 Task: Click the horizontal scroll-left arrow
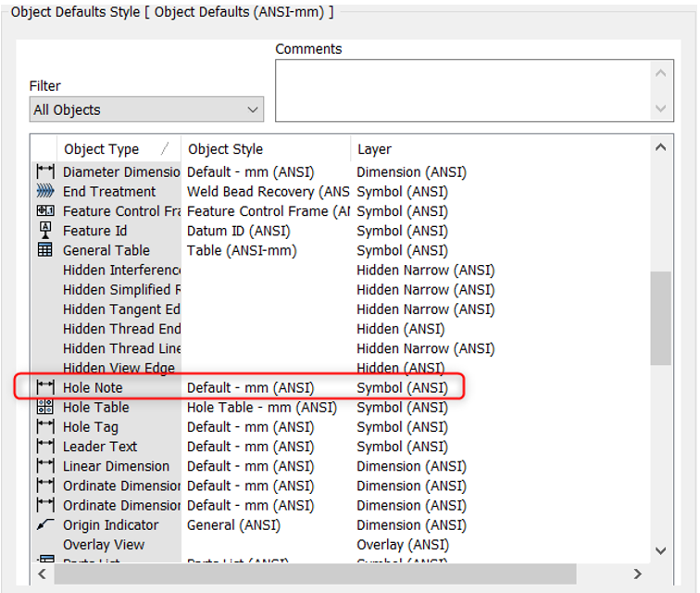[42, 574]
